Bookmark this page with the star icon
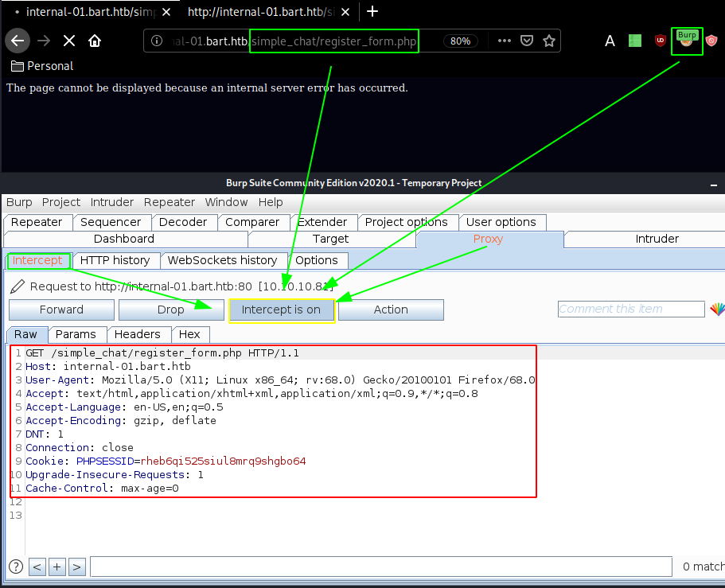The width and height of the screenshot is (725, 588). 549,41
